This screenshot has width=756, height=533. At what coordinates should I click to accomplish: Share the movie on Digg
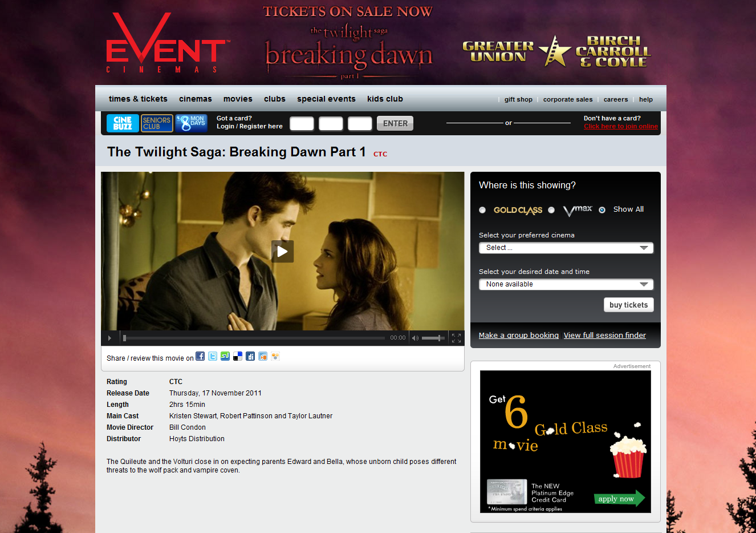[x=250, y=356]
